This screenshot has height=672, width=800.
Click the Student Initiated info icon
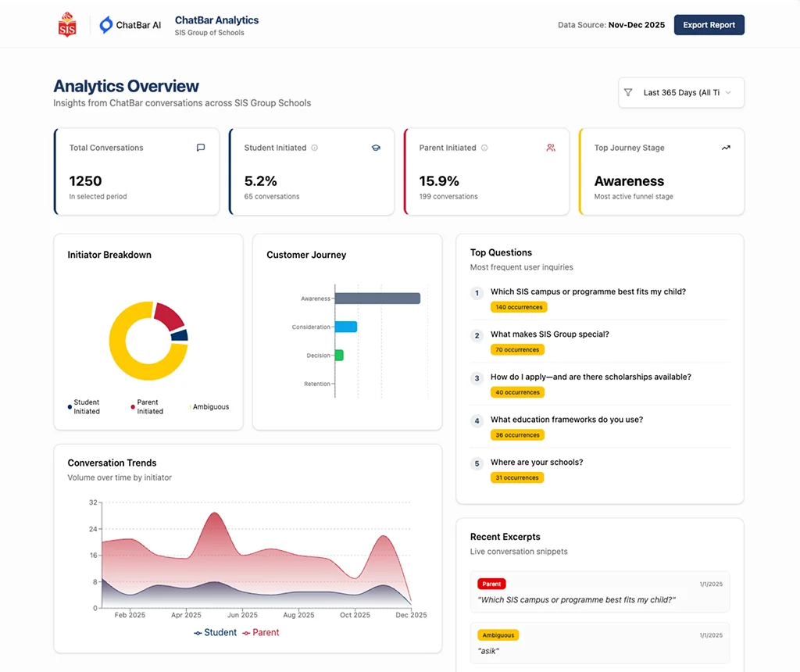tap(315, 148)
